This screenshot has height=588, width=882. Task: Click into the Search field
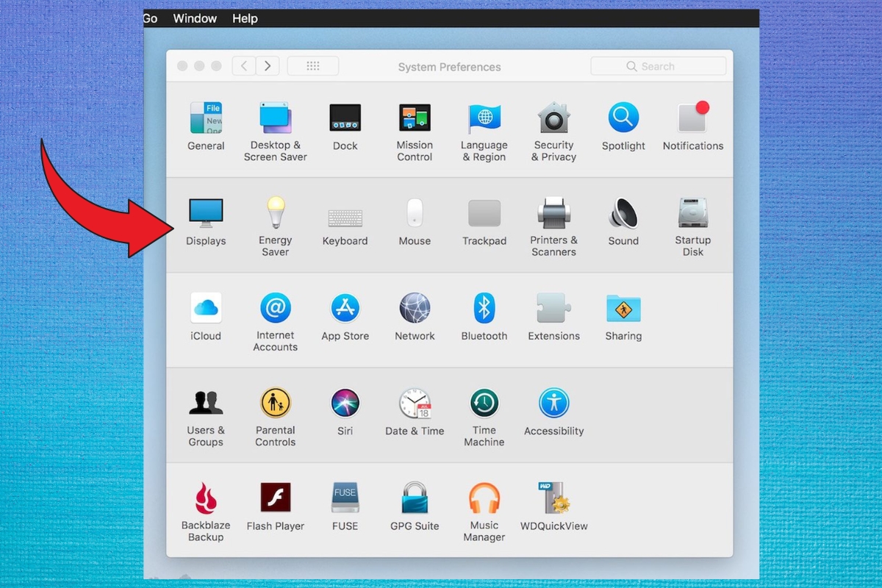[659, 66]
